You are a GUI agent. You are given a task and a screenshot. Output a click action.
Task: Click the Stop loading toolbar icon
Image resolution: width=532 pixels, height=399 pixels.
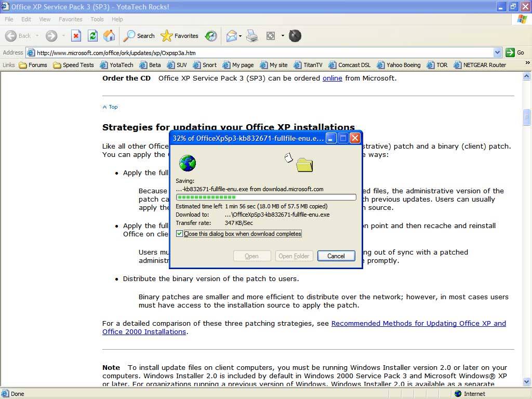(x=76, y=36)
